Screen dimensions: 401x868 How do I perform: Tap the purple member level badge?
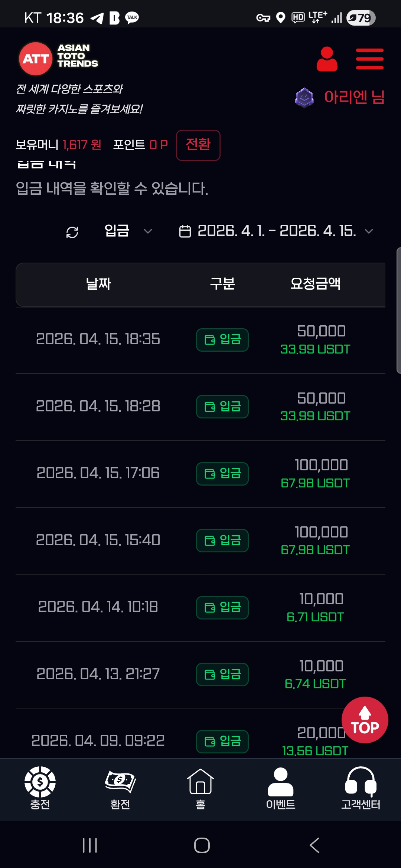point(304,98)
